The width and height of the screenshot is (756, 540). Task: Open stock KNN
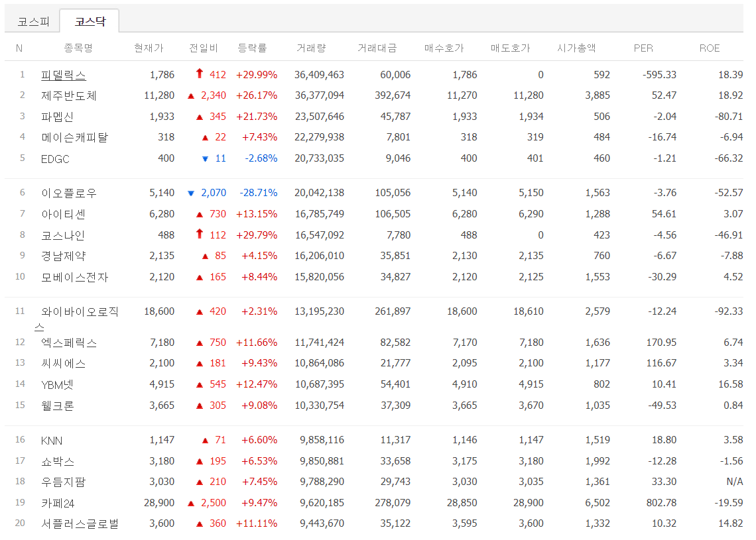(52, 441)
